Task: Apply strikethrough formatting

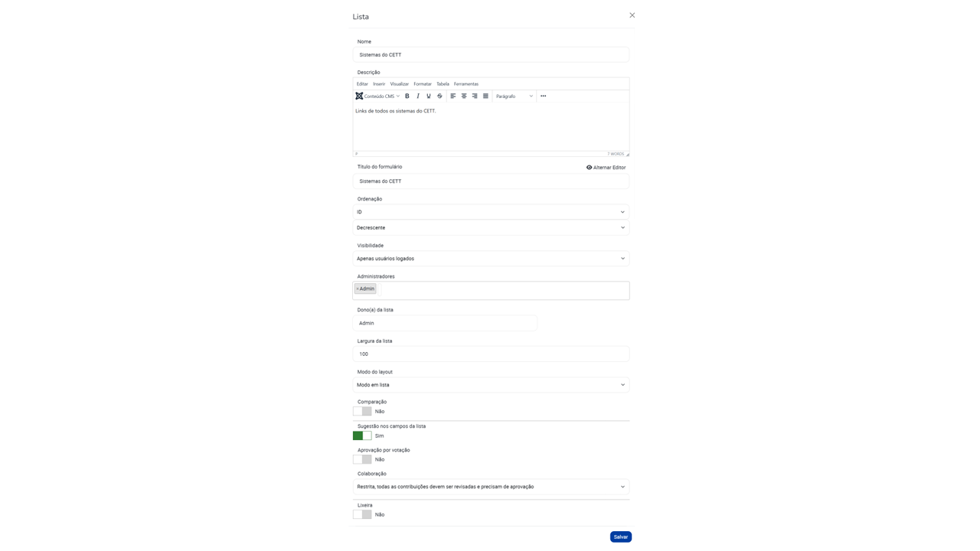Action: point(439,96)
